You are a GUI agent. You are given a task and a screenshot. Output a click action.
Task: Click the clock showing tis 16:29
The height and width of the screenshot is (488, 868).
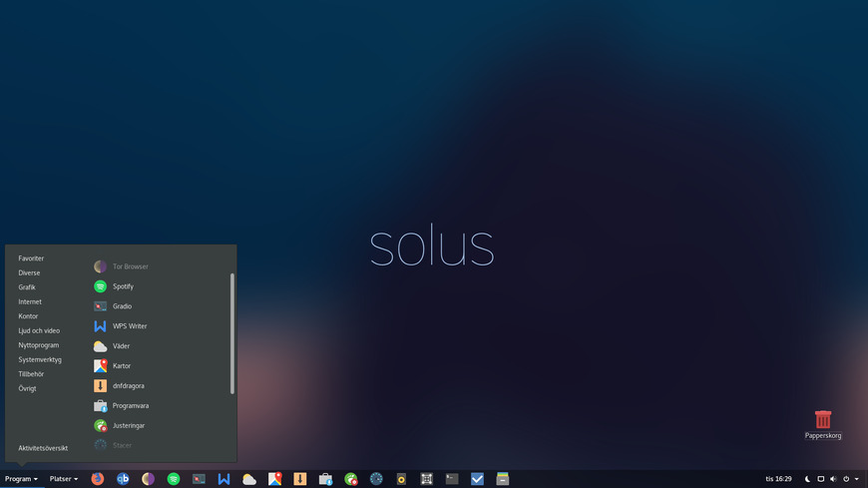(778, 479)
